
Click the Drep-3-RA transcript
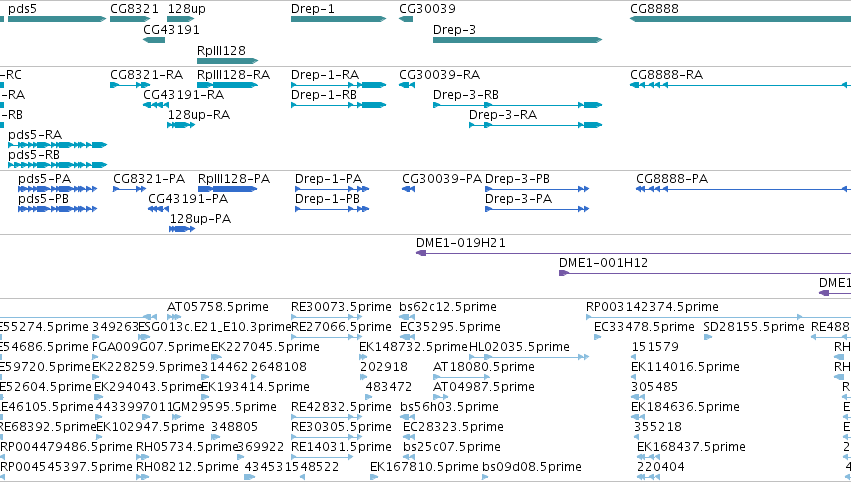[x=535, y=125]
